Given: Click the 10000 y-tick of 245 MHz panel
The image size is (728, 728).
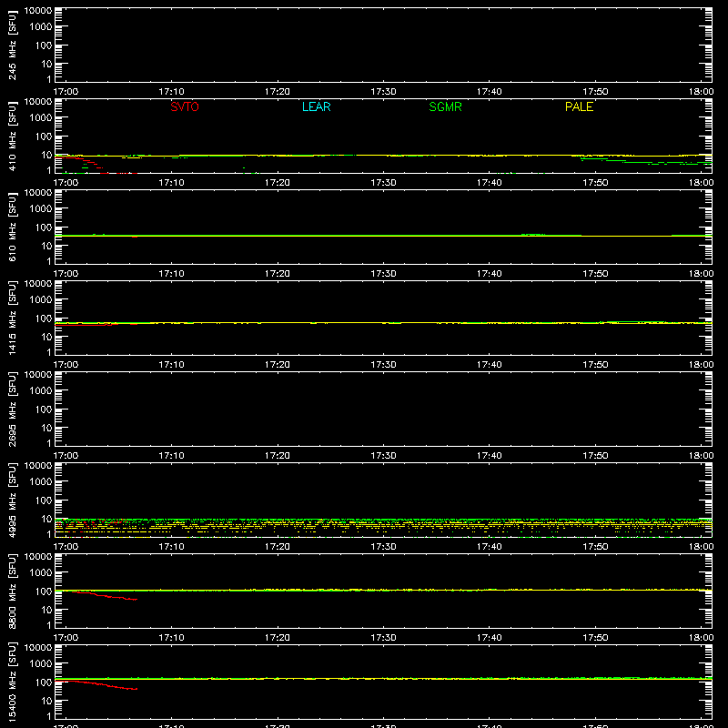Looking at the screenshot, I should (x=38, y=11).
